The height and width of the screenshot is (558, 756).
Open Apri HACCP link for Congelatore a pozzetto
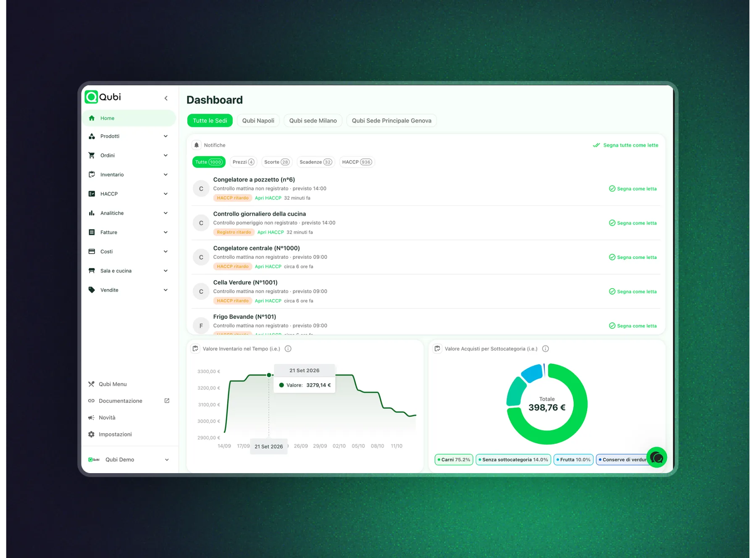pos(268,198)
